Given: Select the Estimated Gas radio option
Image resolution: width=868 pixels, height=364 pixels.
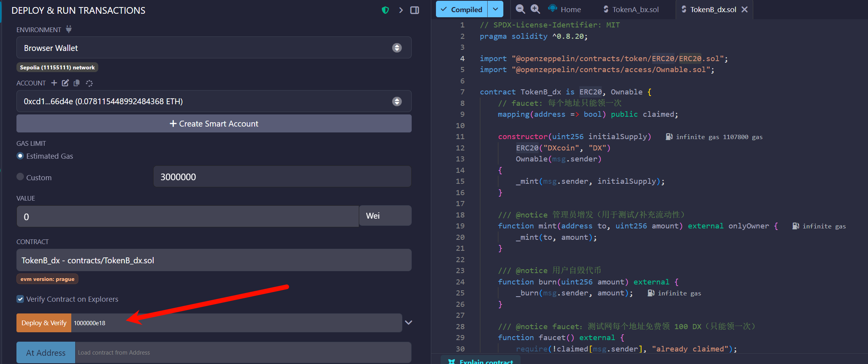Looking at the screenshot, I should click(20, 156).
